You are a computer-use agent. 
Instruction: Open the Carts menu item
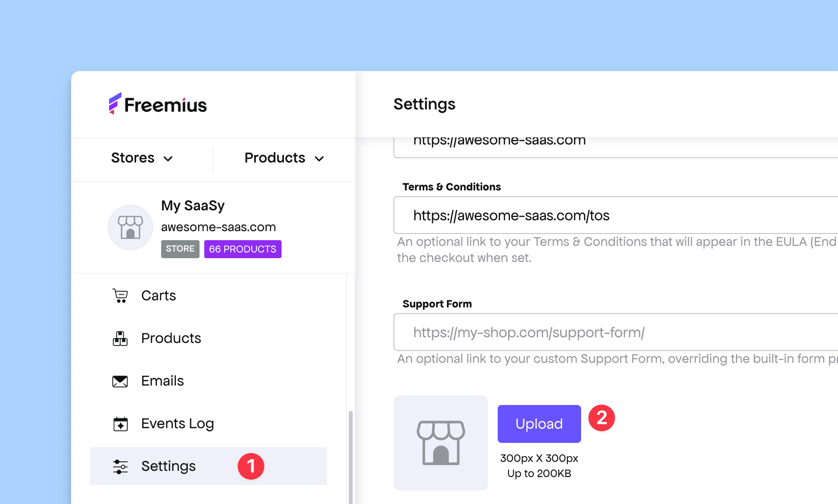pos(158,296)
